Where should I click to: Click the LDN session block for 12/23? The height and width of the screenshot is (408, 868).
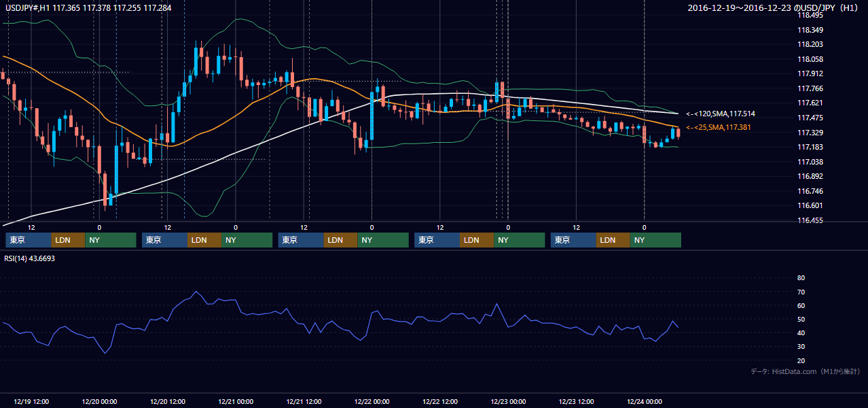pyautogui.click(x=613, y=240)
